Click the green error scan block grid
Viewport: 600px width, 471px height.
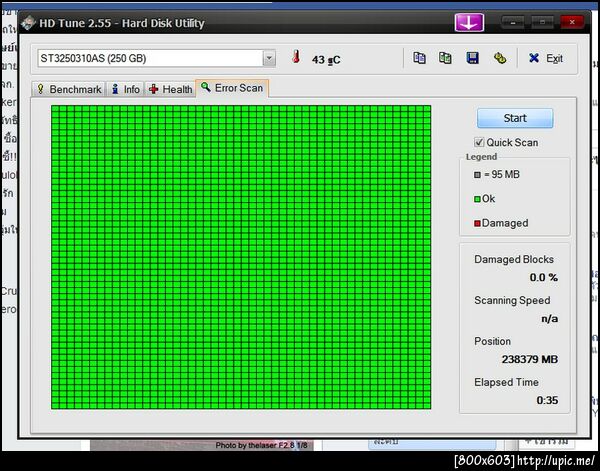click(241, 257)
